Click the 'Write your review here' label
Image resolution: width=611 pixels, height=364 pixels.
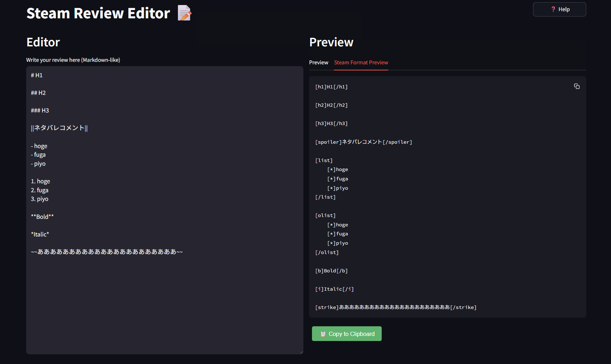(x=73, y=60)
